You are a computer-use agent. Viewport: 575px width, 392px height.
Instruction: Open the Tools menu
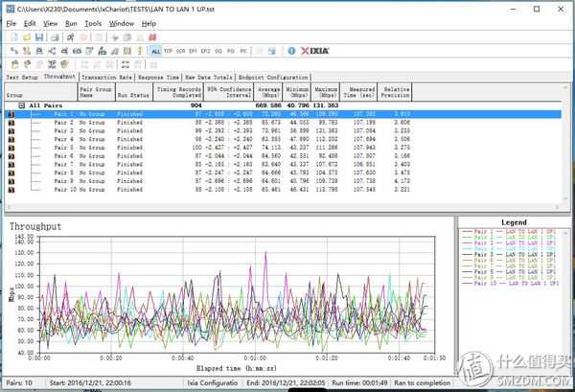[x=93, y=23]
